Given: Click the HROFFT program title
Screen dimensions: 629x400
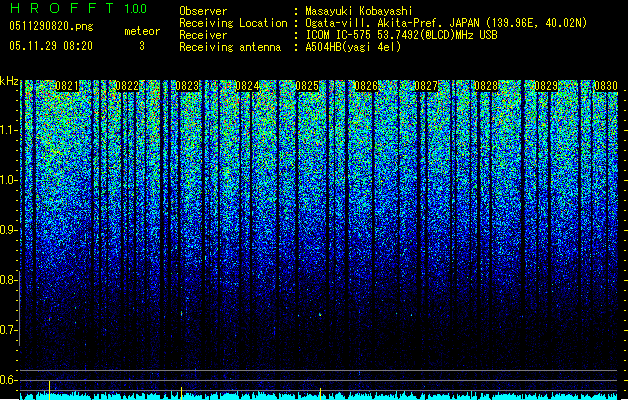Looking at the screenshot, I should click(62, 8).
